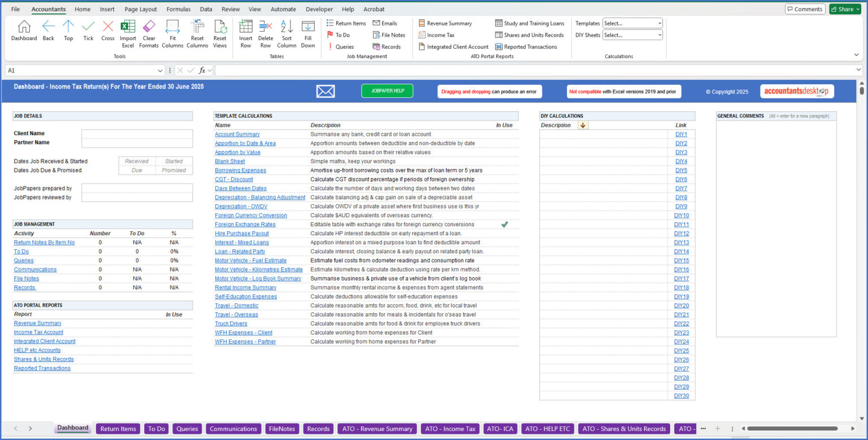868x440 pixels.
Task: Click the Client Name input field
Action: (x=137, y=135)
